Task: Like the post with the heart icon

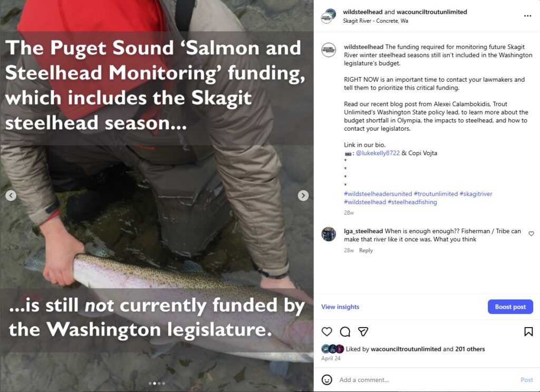Action: [327, 332]
